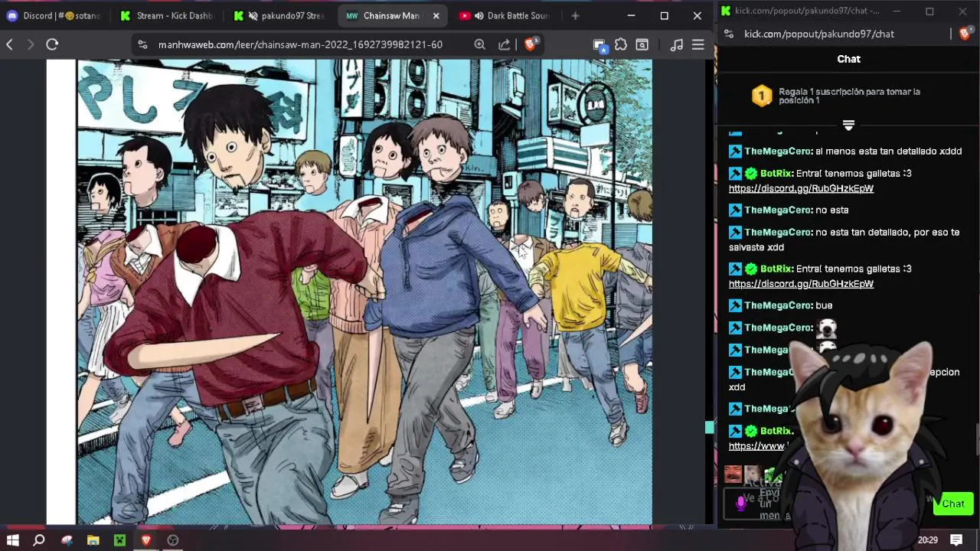Image resolution: width=980 pixels, height=551 pixels.
Task: Click TheMegaCero on 'al menos esta' message
Action: pyautogui.click(x=778, y=152)
